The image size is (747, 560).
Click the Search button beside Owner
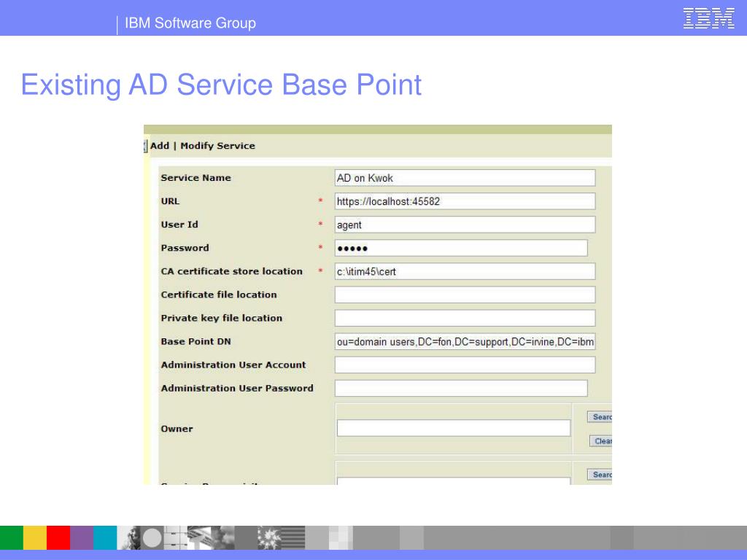pos(600,417)
